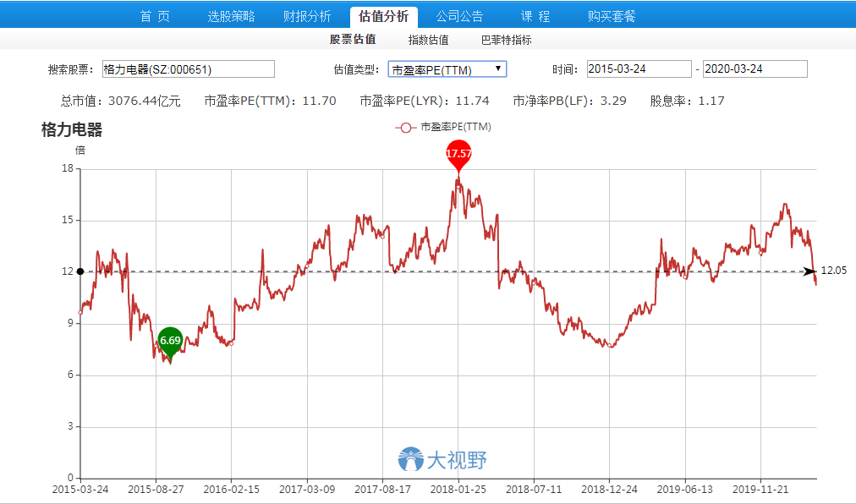The height and width of the screenshot is (504, 856).
Task: Click the 2018-12-24 axis date label
Action: [x=609, y=490]
